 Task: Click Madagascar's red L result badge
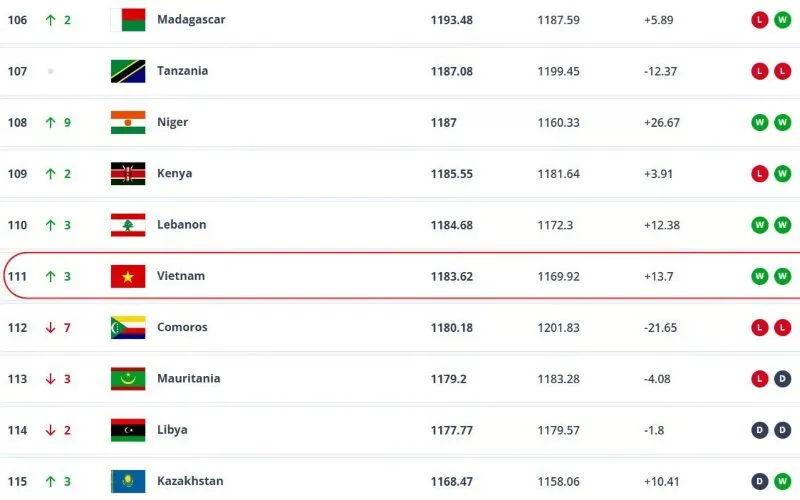(x=760, y=20)
